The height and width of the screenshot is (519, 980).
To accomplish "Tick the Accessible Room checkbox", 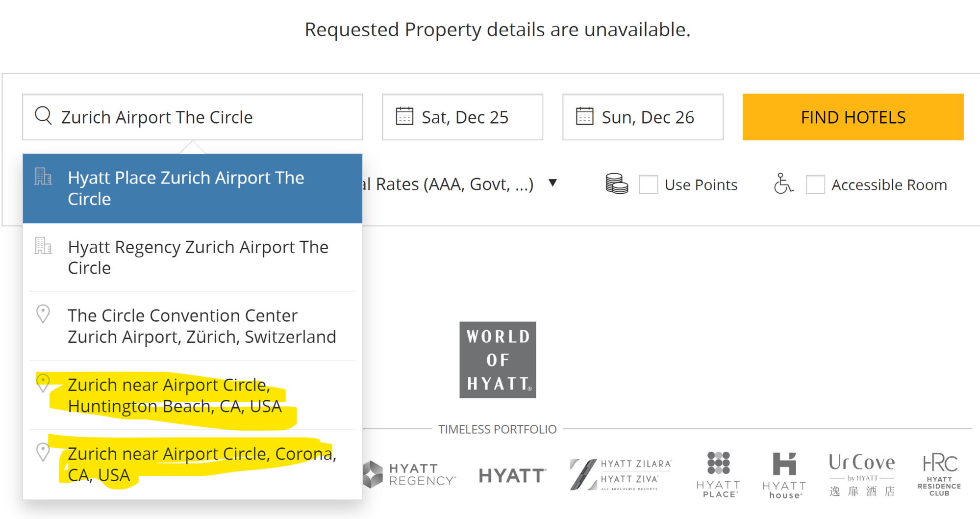I will point(815,184).
